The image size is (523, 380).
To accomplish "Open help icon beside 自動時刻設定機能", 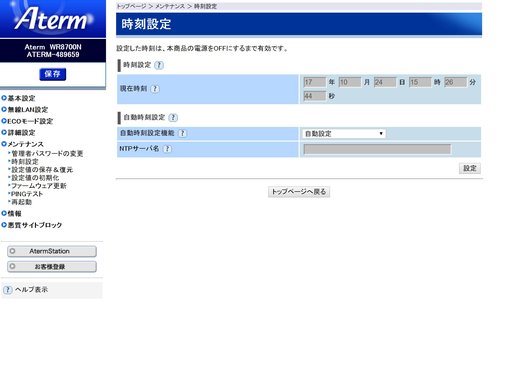I will point(182,133).
